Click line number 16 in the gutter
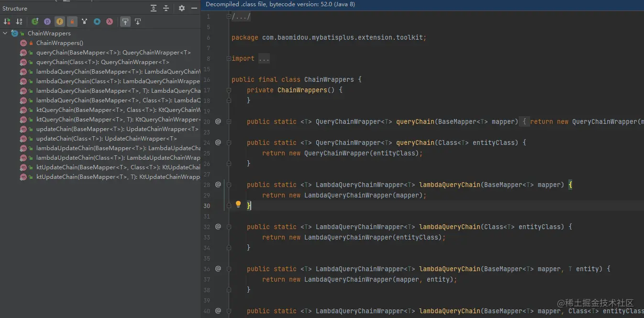This screenshot has height=318, width=644. (x=207, y=79)
